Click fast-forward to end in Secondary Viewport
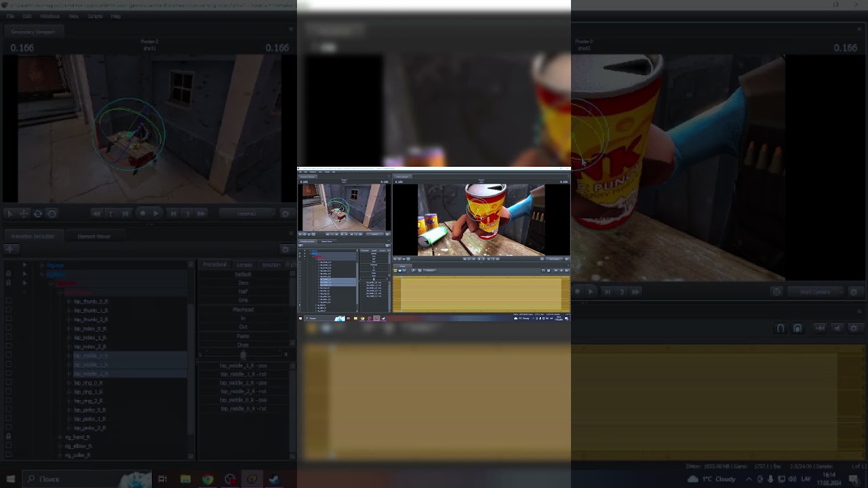868x488 pixels. click(201, 213)
